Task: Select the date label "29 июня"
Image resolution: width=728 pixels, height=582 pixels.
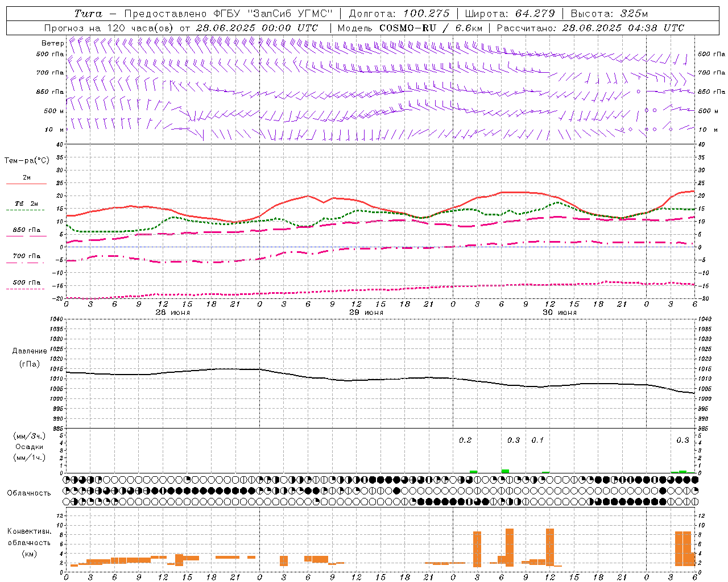Action: 366,313
